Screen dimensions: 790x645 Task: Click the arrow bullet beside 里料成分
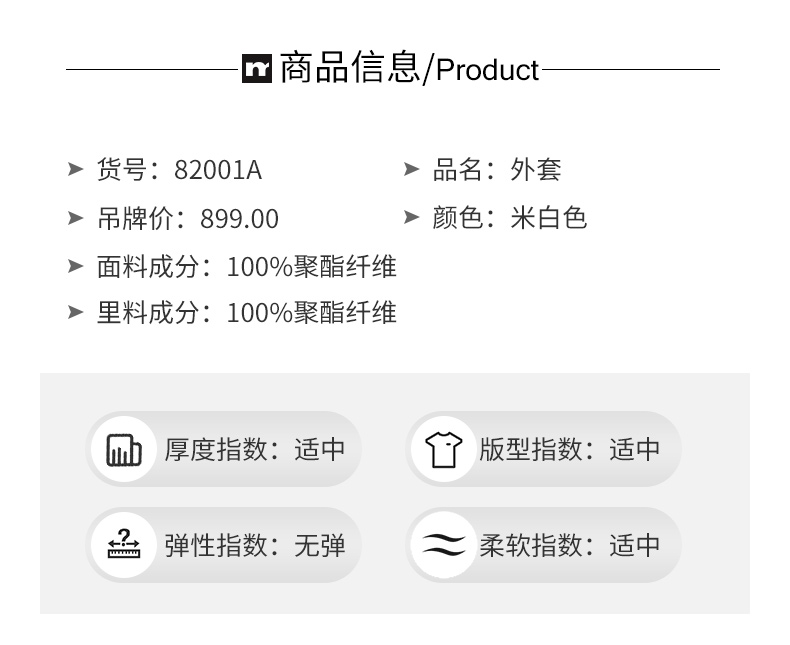point(75,312)
